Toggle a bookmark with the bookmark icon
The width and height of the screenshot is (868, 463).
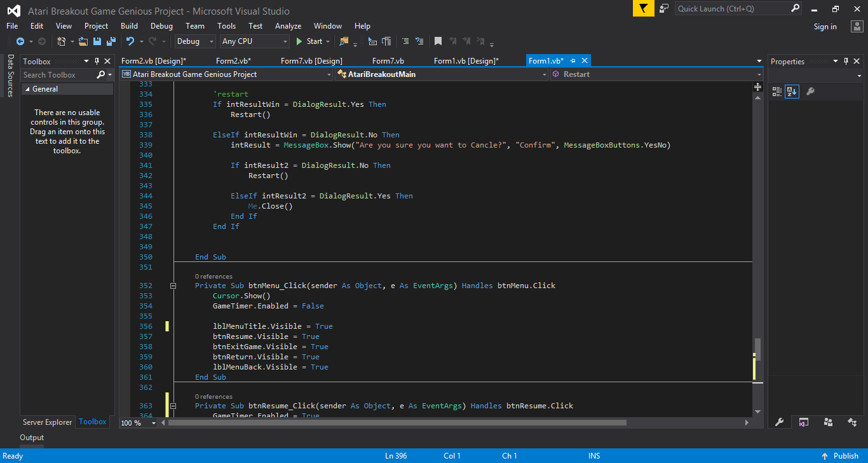click(438, 41)
